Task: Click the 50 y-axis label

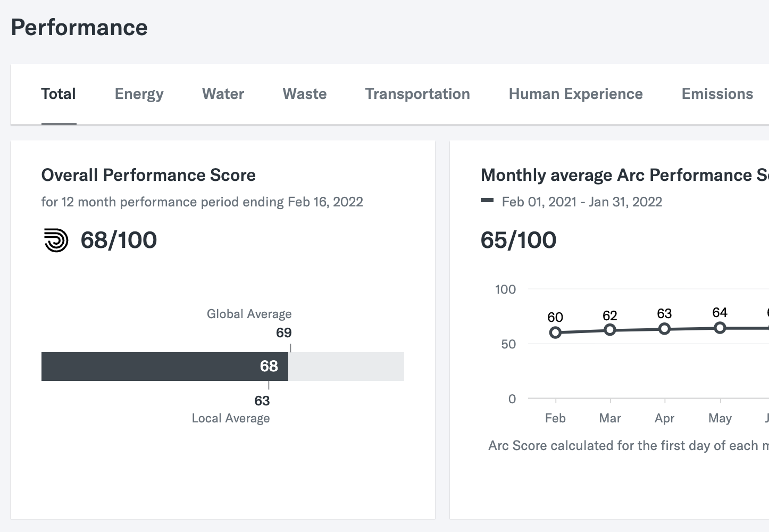Action: point(508,344)
